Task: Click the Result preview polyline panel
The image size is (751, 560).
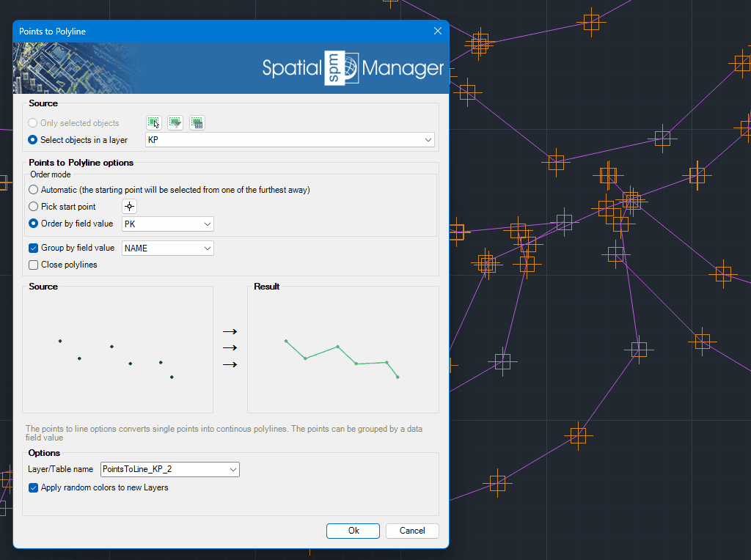Action: [343, 350]
